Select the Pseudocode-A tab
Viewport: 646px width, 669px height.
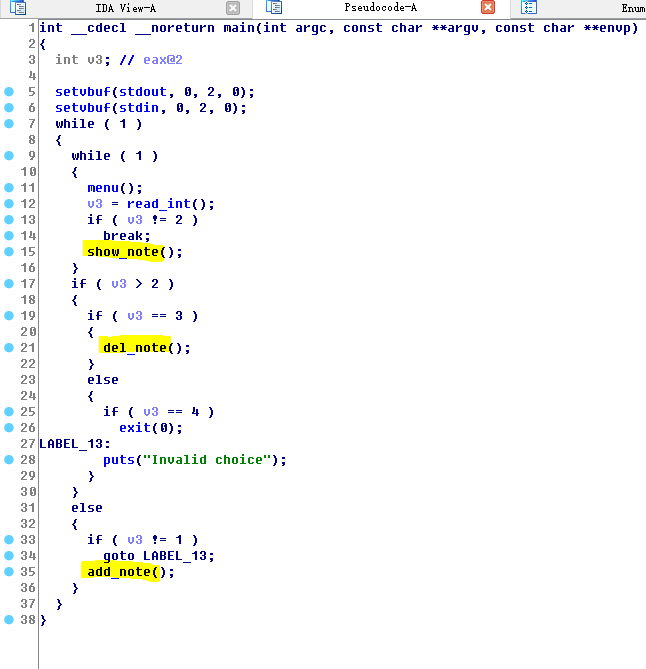(380, 8)
